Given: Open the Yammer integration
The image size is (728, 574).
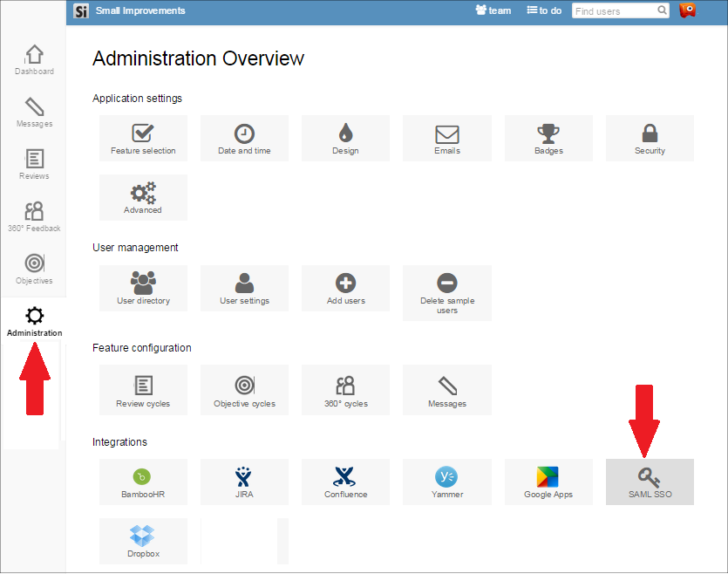Looking at the screenshot, I should click(447, 482).
